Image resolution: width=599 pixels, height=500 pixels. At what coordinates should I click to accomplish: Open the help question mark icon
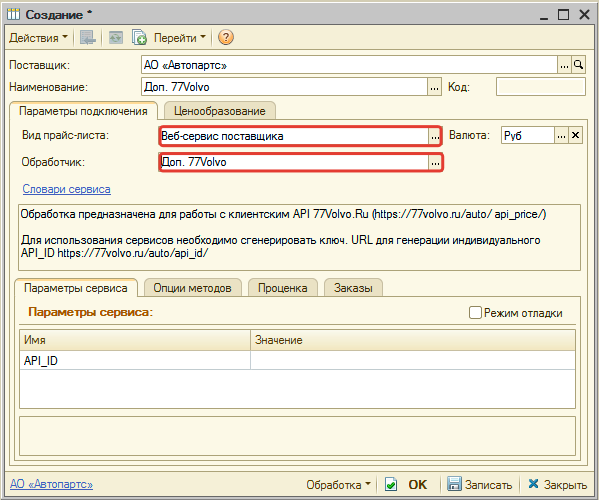tap(226, 37)
